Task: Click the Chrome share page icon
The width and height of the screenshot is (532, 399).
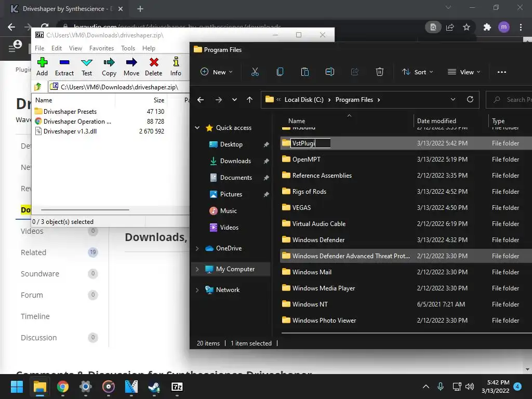Action: [x=450, y=27]
